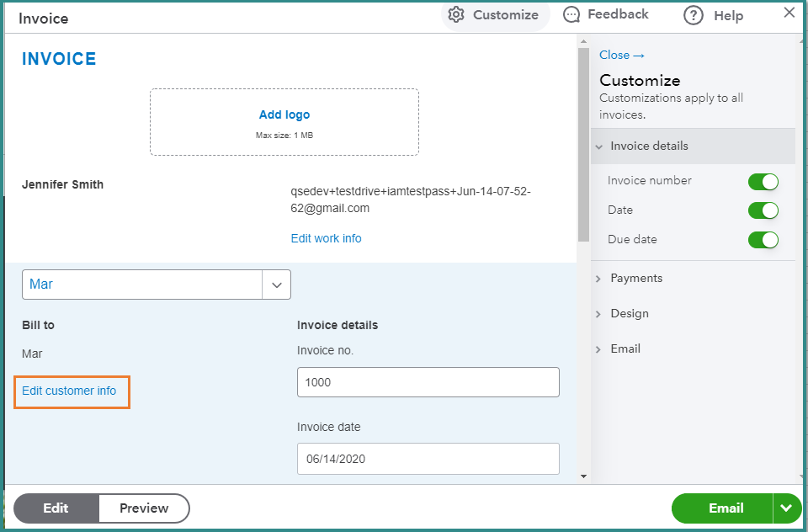The height and width of the screenshot is (532, 808).
Task: Click the Add logo upload area
Action: pyautogui.click(x=284, y=122)
